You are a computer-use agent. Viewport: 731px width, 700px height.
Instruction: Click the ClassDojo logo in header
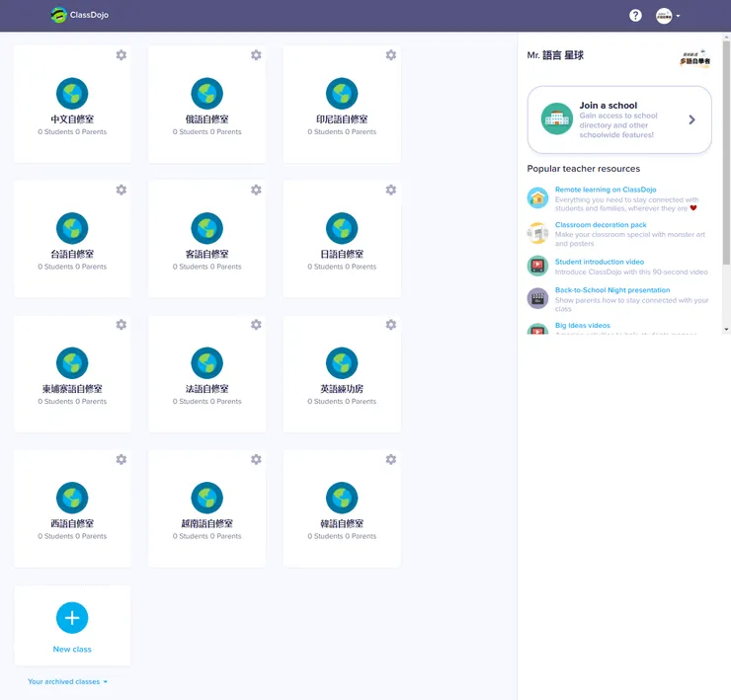[80, 15]
